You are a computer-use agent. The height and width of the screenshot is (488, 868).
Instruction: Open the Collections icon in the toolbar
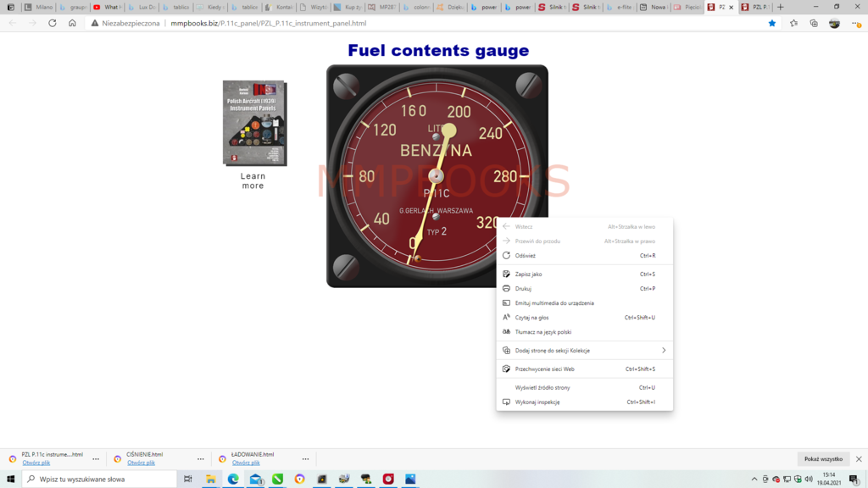(814, 23)
